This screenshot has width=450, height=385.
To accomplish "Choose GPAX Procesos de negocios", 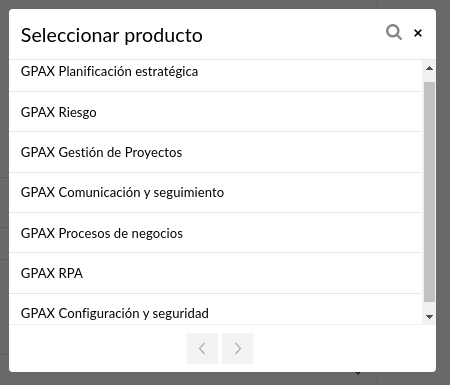I will pos(215,233).
